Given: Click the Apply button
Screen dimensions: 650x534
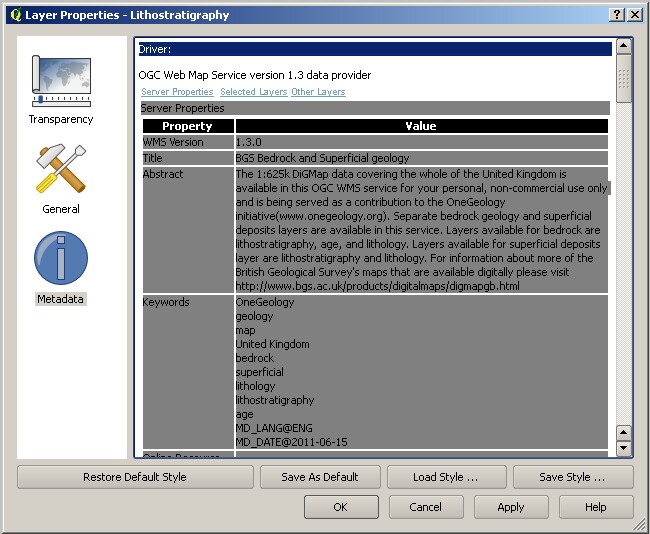Looking at the screenshot, I should 511,507.
